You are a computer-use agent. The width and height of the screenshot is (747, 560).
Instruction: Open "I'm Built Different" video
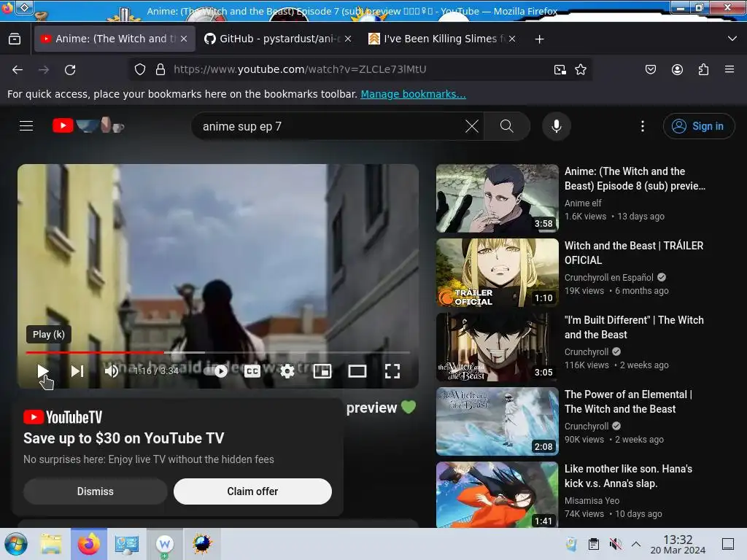[634, 327]
